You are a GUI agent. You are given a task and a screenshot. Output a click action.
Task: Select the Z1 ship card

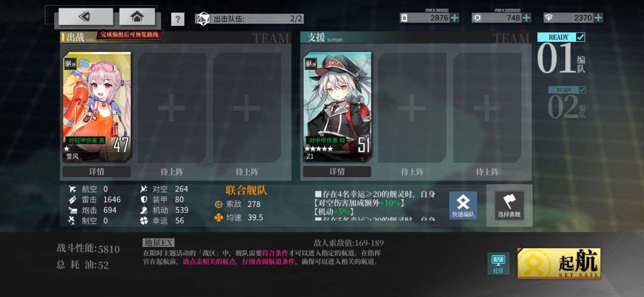pos(337,107)
